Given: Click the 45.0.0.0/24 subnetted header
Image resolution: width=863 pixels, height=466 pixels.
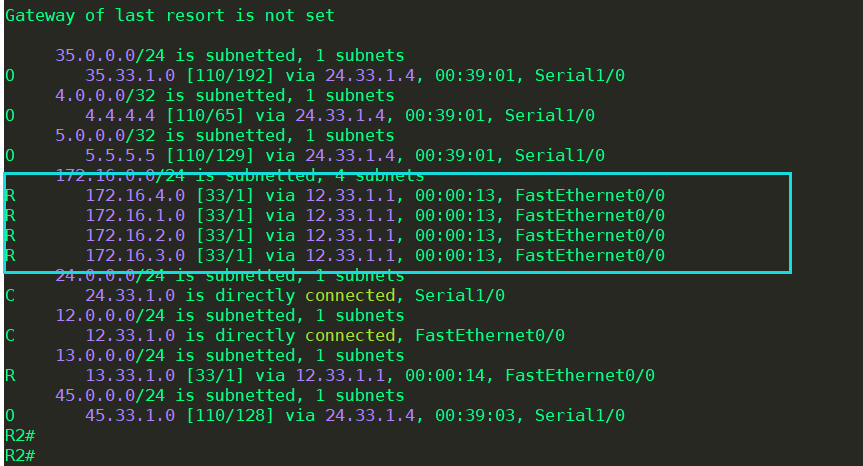Looking at the screenshot, I should pyautogui.click(x=230, y=396).
